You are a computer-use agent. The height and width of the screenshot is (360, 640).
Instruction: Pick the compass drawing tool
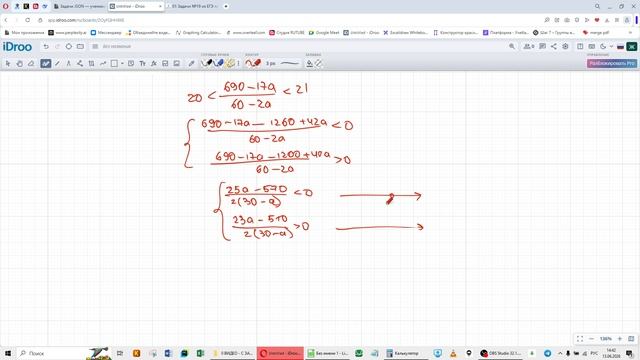69,63
